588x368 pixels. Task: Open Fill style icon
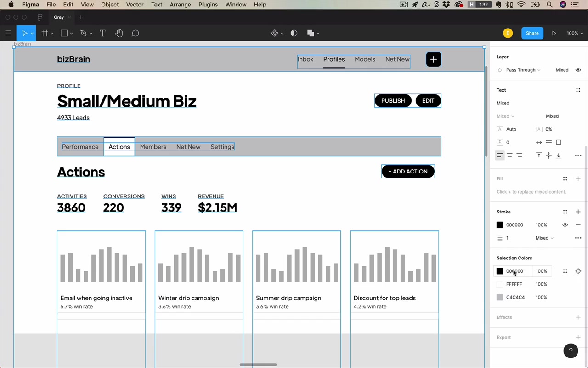[x=565, y=178]
